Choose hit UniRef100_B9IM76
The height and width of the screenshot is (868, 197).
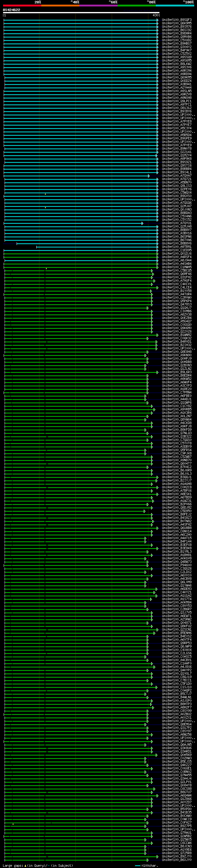tap(176, 26)
